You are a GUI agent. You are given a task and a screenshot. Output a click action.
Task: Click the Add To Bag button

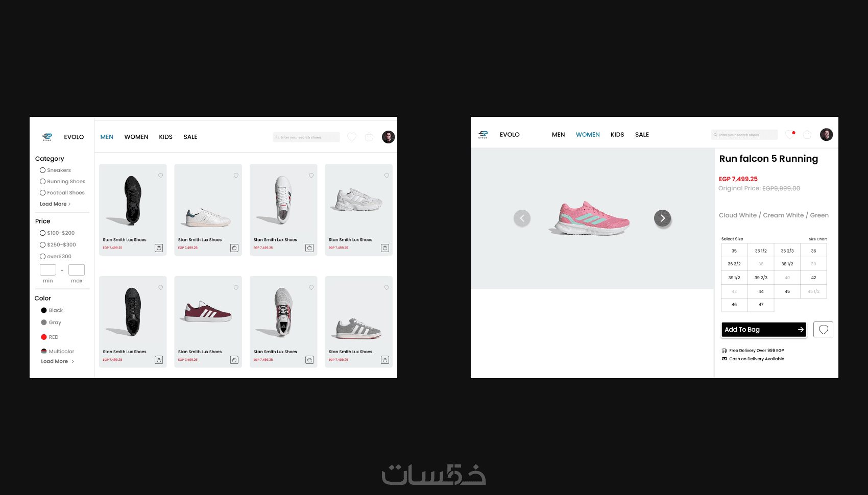pyautogui.click(x=764, y=330)
